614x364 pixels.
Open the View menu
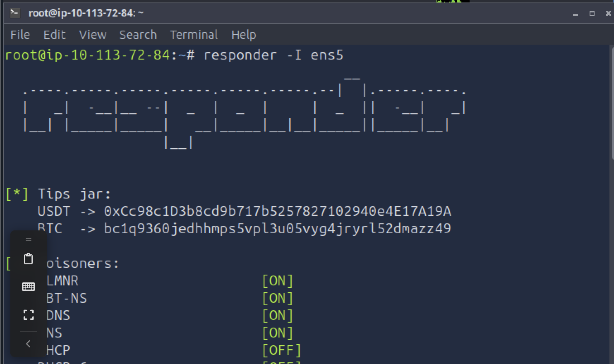tap(93, 35)
